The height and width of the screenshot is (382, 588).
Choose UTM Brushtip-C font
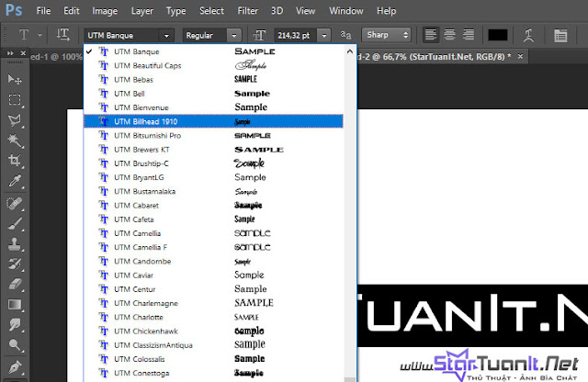point(213,163)
